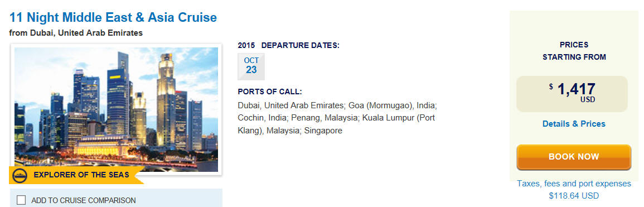
Task: Click the Ports of Call heading
Action: point(270,92)
